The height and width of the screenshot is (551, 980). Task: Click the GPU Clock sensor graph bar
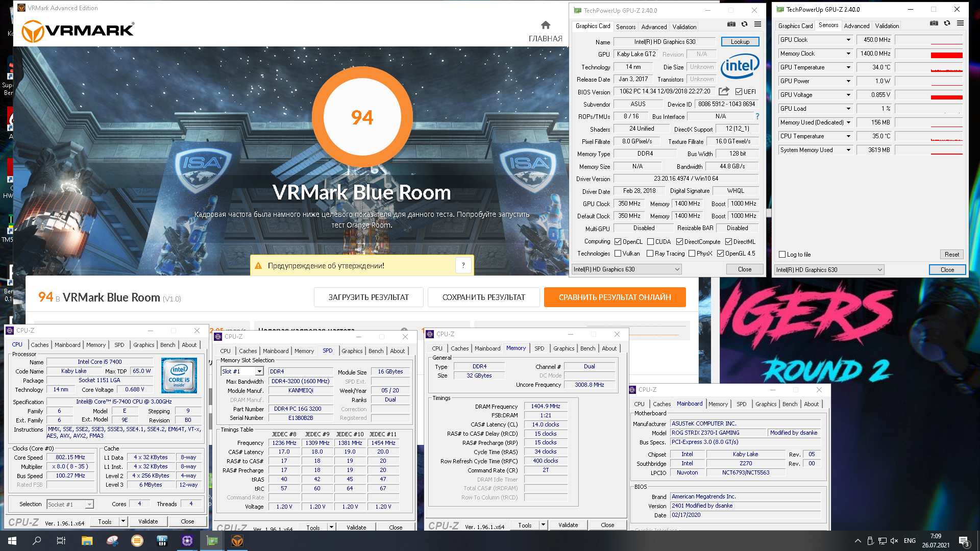(929, 40)
